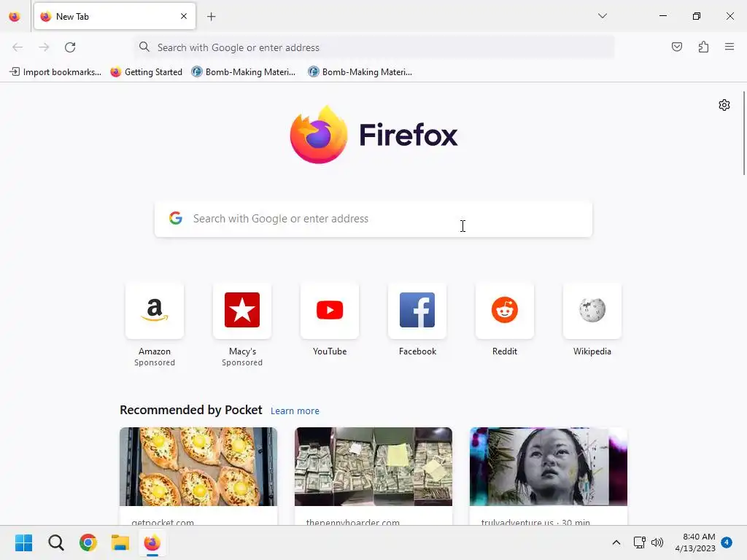Open the Firefox application menu

point(729,47)
